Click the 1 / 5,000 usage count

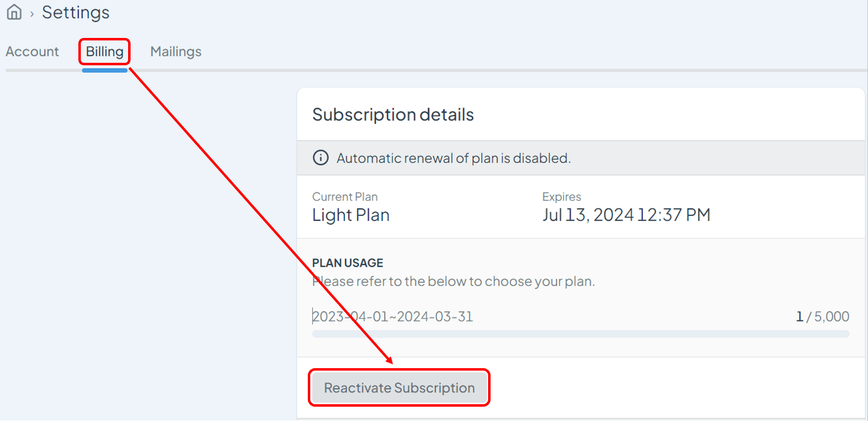[x=823, y=317]
